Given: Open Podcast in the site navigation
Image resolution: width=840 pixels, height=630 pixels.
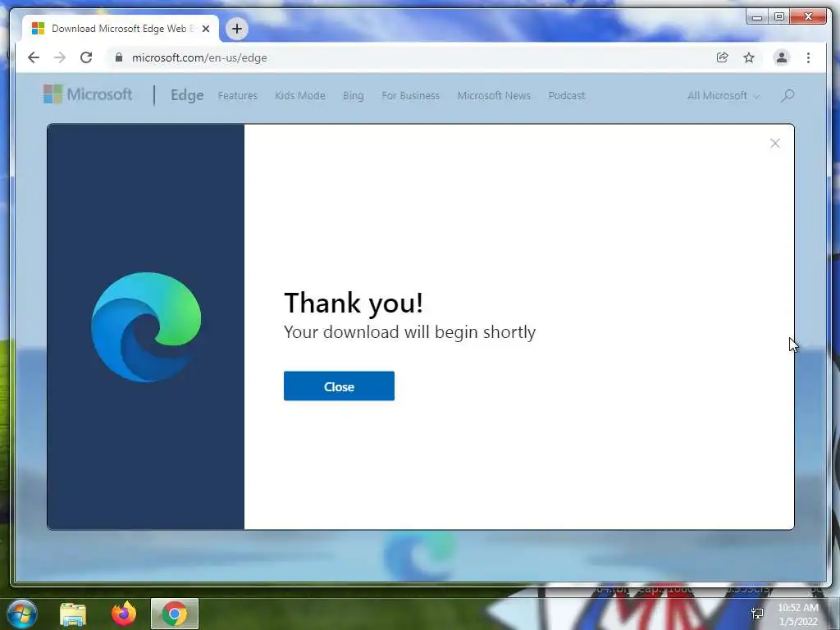Looking at the screenshot, I should pyautogui.click(x=566, y=95).
